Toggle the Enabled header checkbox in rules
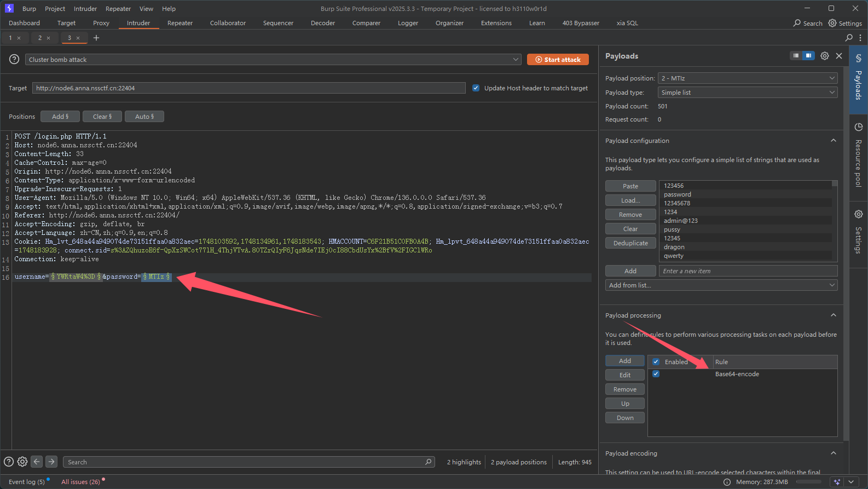The height and width of the screenshot is (489, 868). (656, 362)
